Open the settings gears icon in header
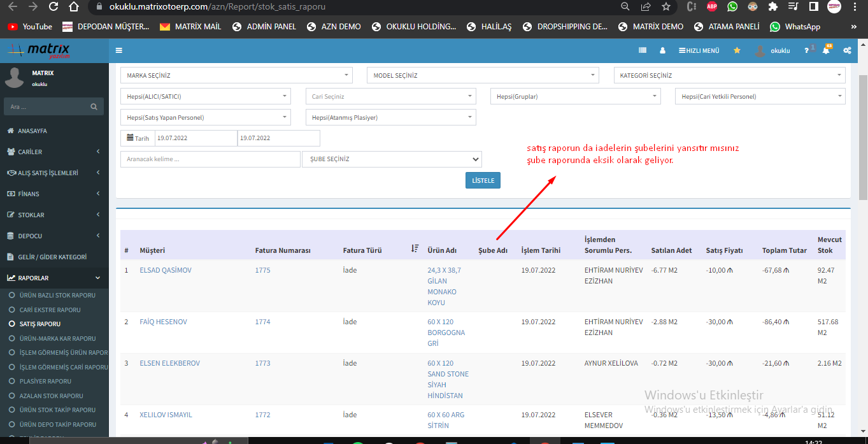The image size is (868, 444). (x=847, y=50)
